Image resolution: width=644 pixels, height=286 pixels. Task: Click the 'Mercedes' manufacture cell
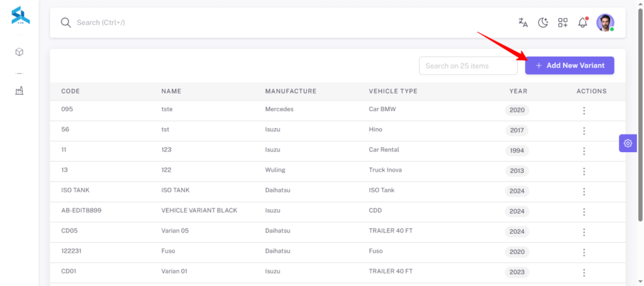(279, 109)
